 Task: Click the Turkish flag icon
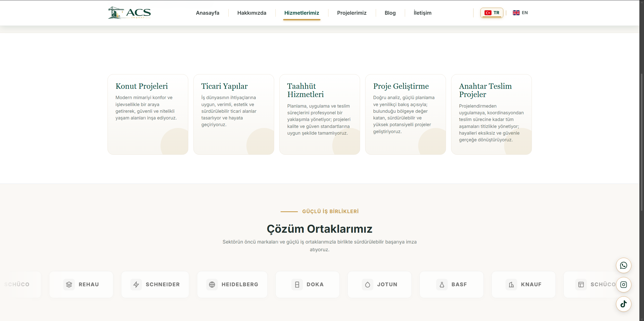[488, 13]
